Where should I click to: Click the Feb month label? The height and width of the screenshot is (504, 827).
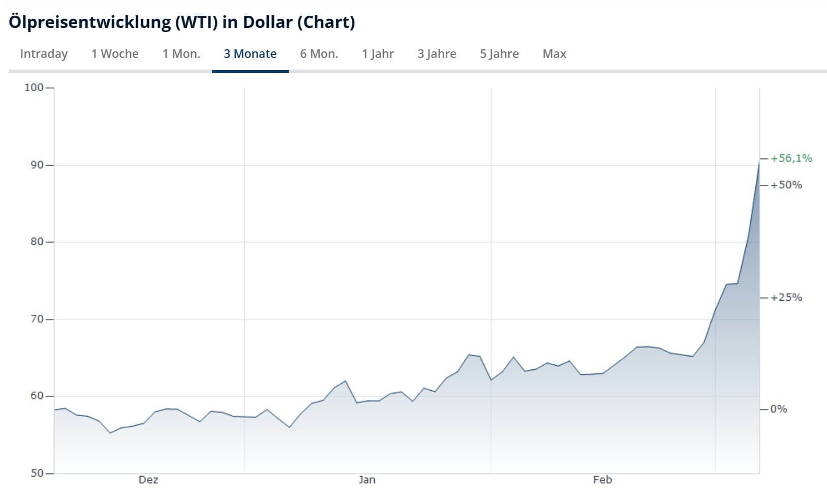(602, 480)
